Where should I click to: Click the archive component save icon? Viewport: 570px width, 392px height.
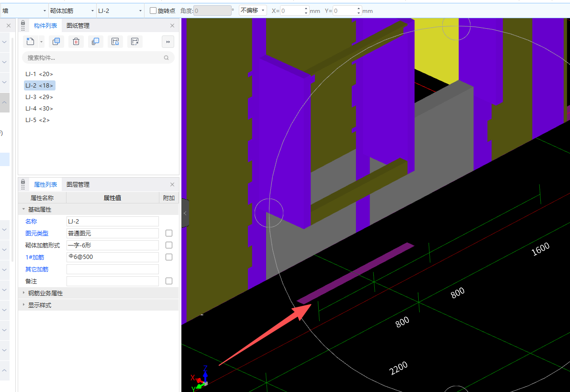(x=115, y=42)
